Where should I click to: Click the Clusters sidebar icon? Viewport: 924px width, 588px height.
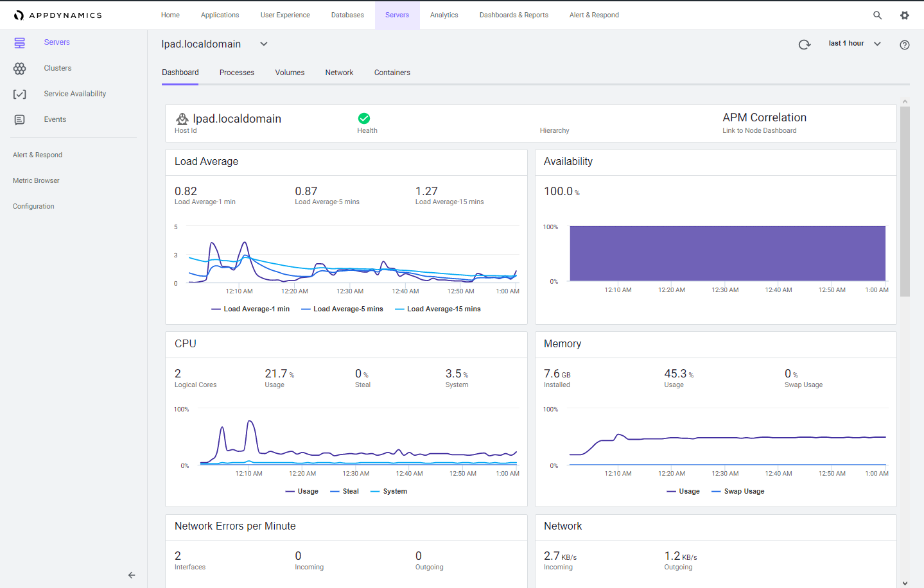[20, 68]
